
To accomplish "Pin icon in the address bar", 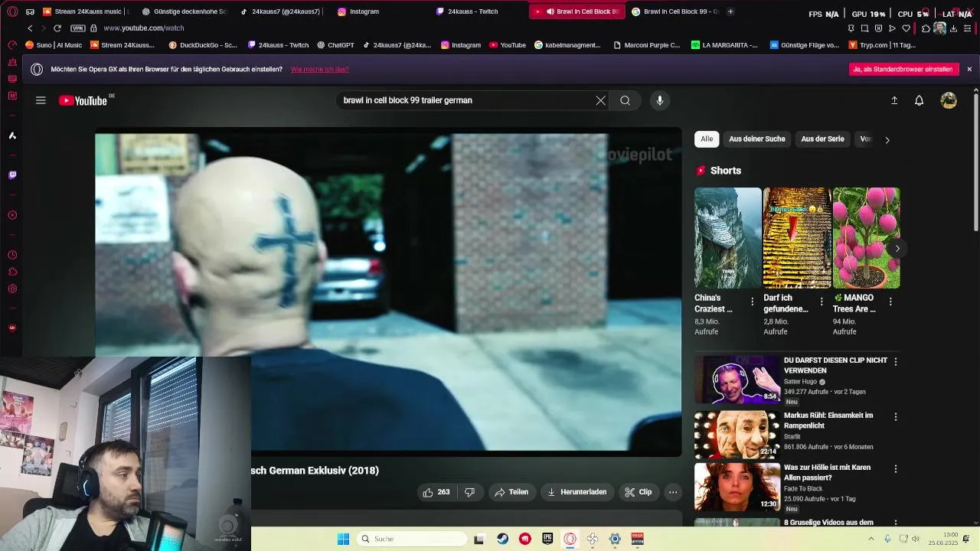I will (x=851, y=28).
